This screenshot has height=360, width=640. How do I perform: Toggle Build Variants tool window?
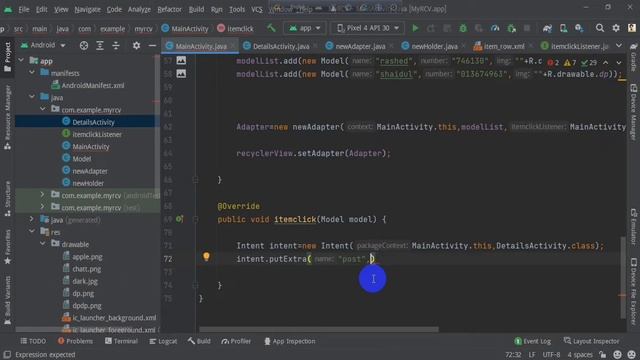(x=7, y=300)
